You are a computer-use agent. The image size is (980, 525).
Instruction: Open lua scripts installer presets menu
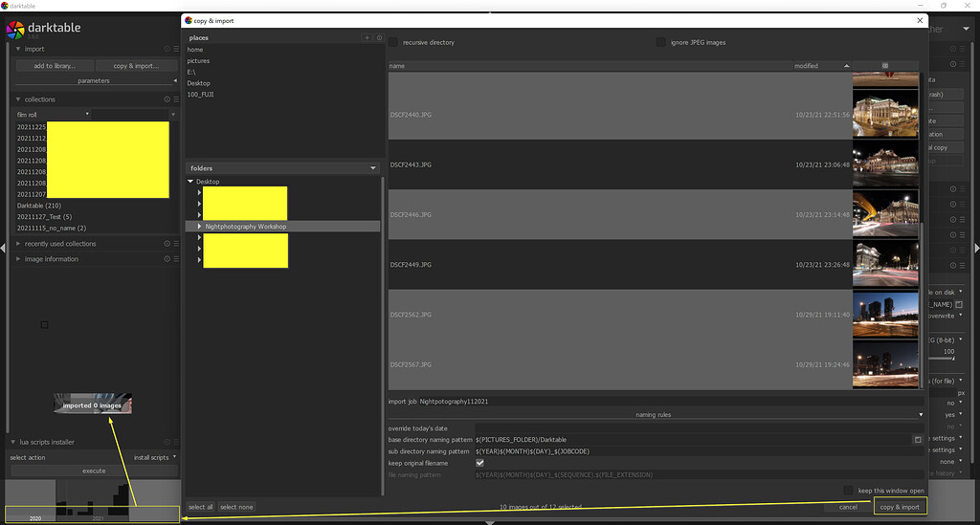(x=176, y=442)
